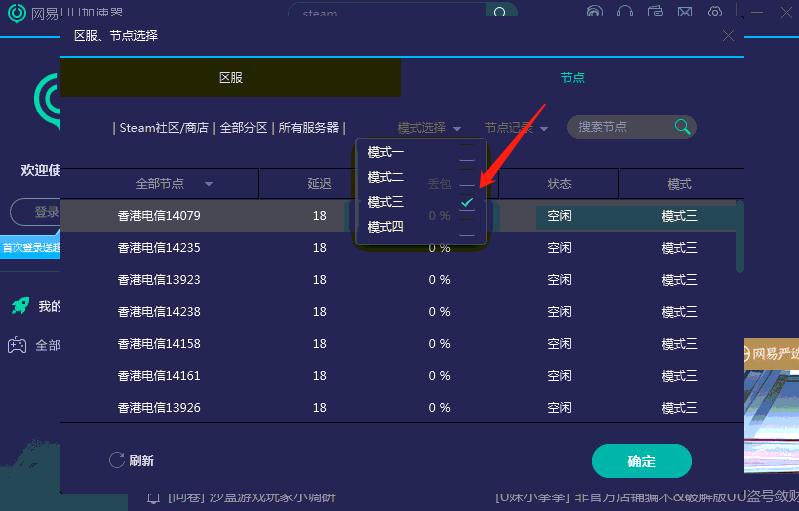The width and height of the screenshot is (799, 511).
Task: Click the 全部分区 breadcrumb
Action: pyautogui.click(x=243, y=128)
